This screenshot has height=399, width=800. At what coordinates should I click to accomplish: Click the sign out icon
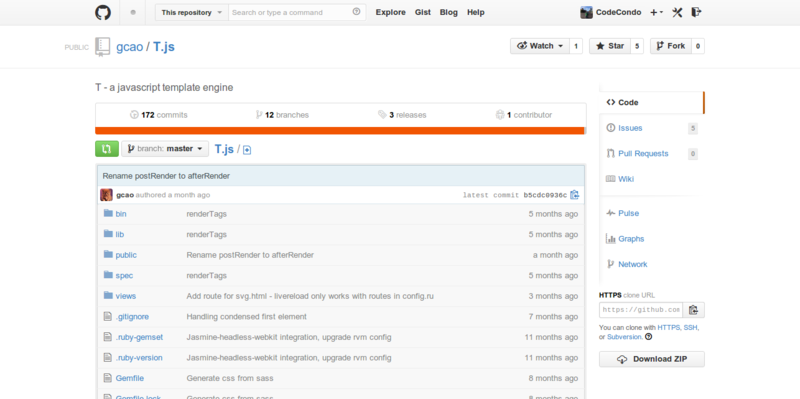point(696,12)
